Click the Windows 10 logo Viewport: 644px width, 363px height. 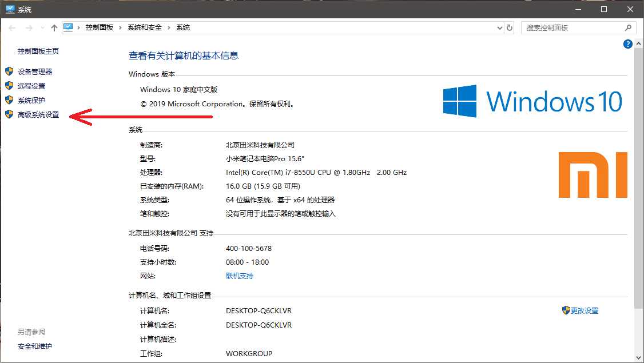(x=532, y=101)
